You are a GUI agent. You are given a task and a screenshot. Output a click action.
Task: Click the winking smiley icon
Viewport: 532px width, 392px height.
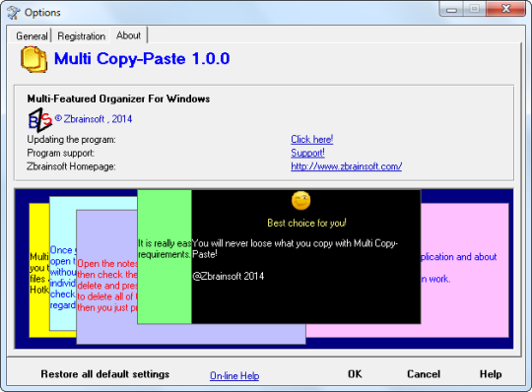click(300, 200)
